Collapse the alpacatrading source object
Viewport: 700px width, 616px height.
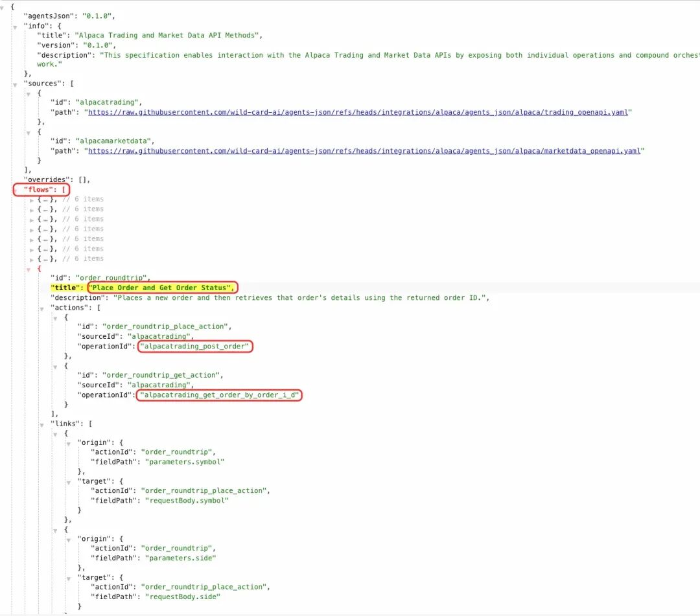[x=28, y=94]
